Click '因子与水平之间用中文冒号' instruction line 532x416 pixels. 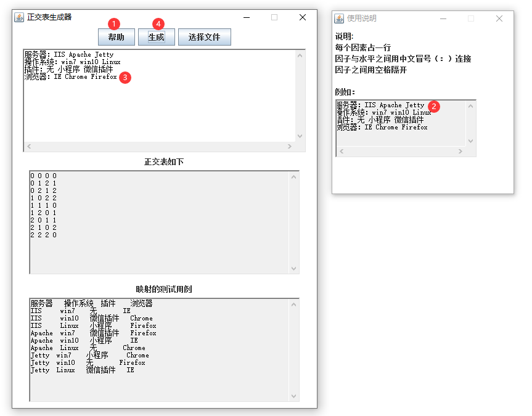(403, 59)
